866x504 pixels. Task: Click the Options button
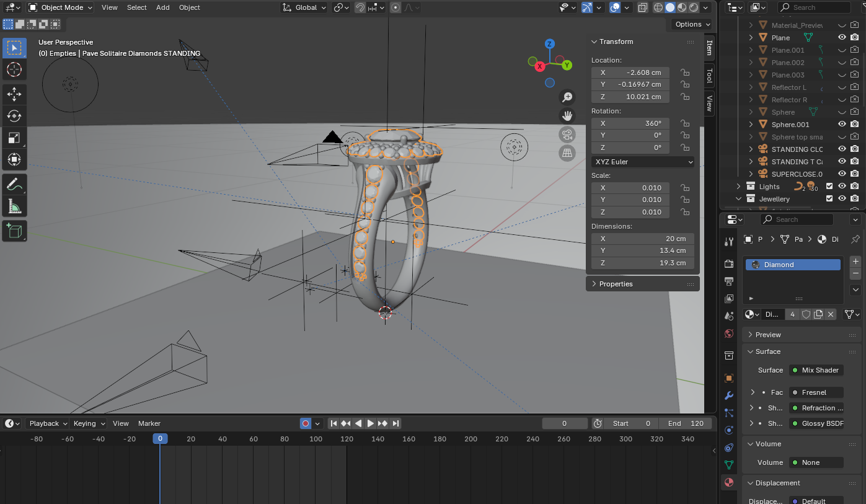coord(692,24)
